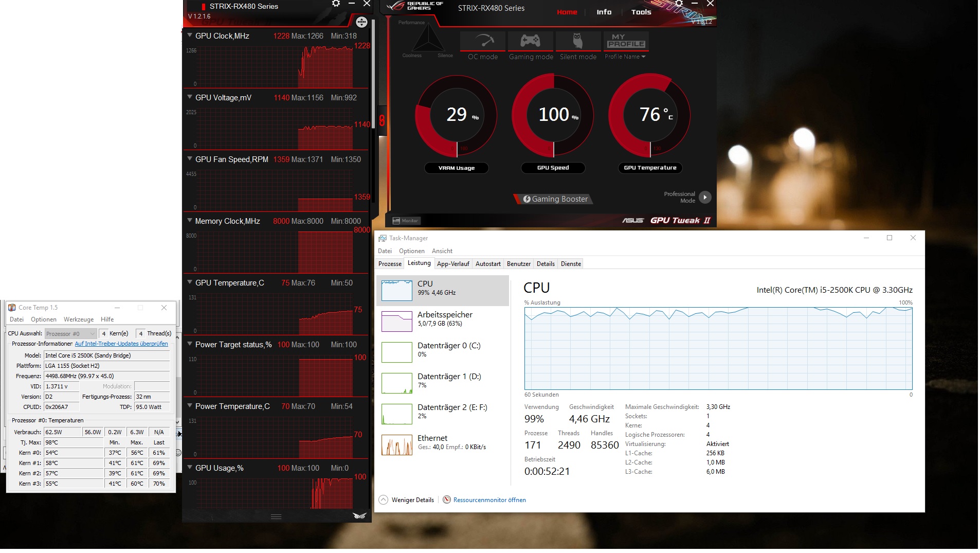Collapse the GPU Temperature,C graph

190,282
